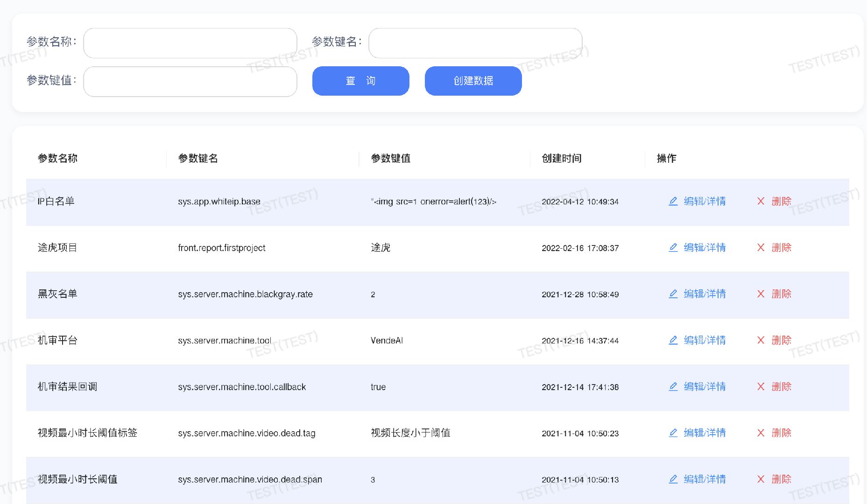Screen dimensions: 867x504
Task: Click the 操作 column header
Action: 666,158
